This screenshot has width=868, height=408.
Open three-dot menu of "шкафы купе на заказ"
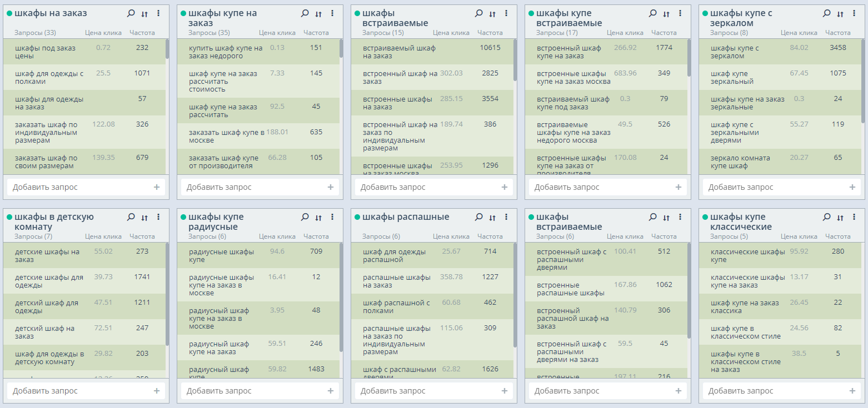(332, 13)
